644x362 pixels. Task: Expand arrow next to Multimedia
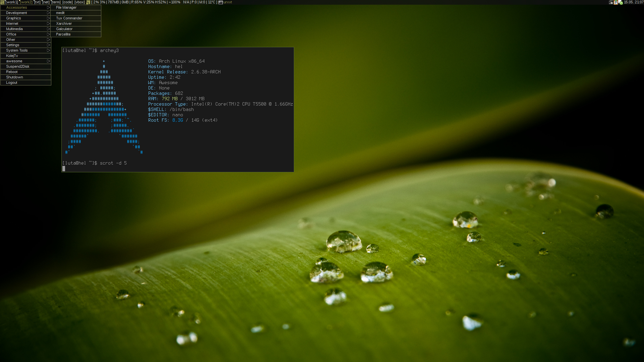[x=48, y=29]
